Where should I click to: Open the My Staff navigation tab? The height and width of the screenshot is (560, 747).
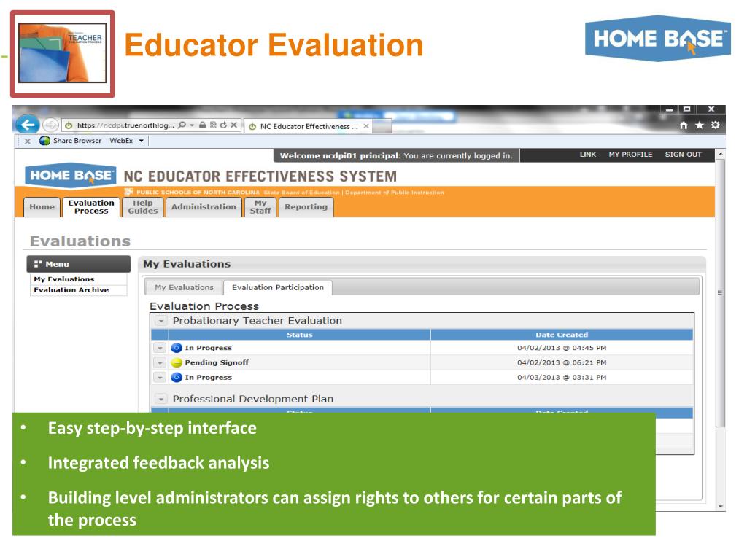click(260, 206)
